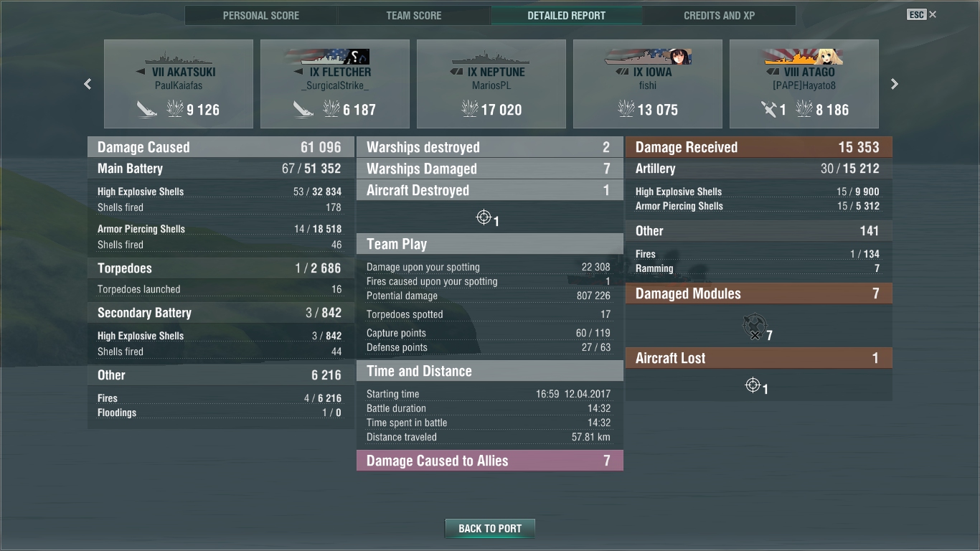Click the Damage Received header row
The image size is (980, 551).
759,147
